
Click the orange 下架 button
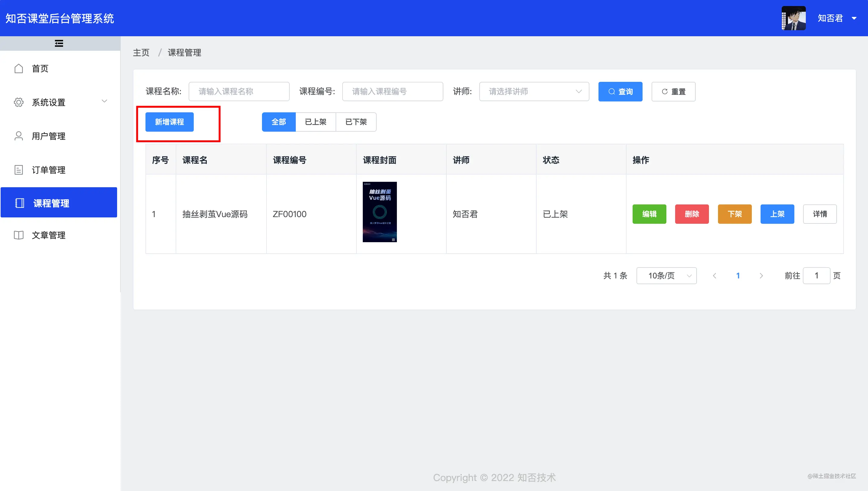[735, 214]
